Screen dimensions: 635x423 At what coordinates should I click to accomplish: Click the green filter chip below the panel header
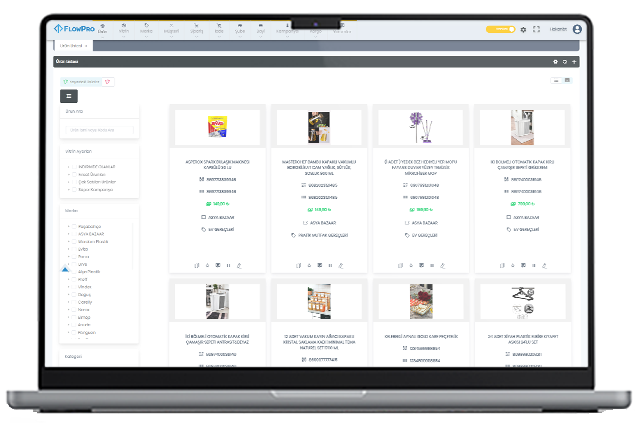[x=80, y=80]
